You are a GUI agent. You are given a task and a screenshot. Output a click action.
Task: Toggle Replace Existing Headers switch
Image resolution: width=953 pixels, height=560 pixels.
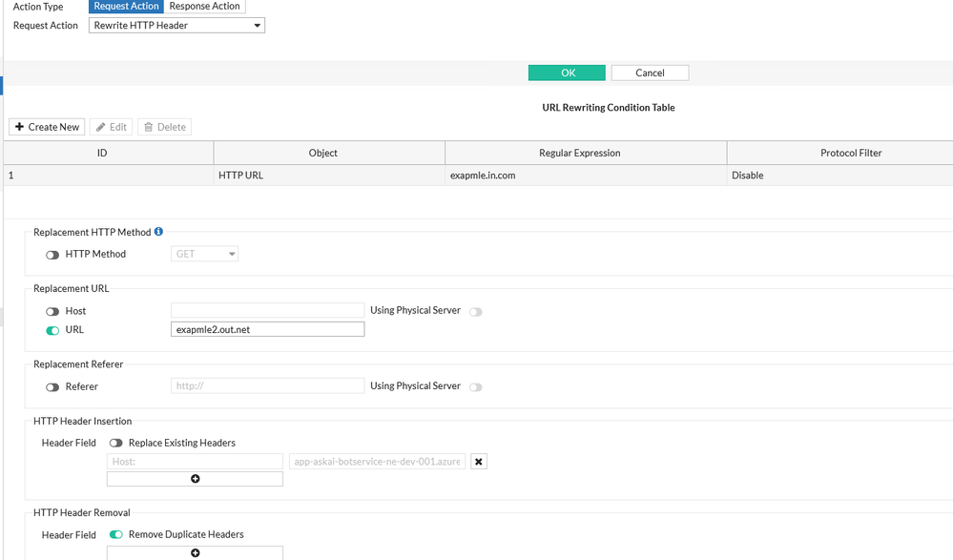(115, 443)
